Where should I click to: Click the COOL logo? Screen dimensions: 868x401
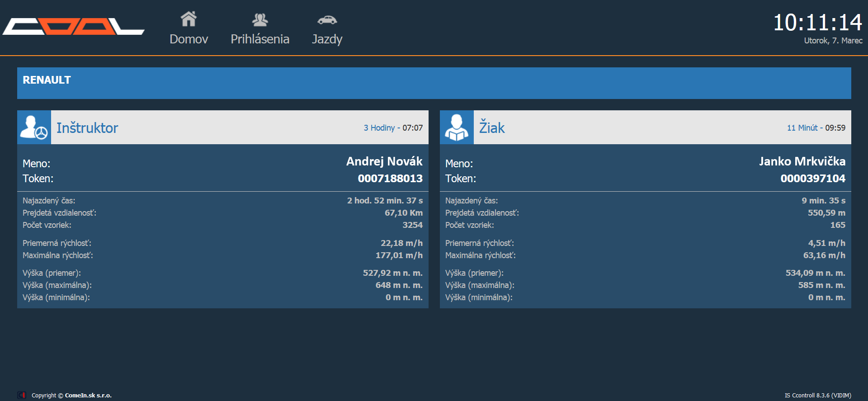click(x=73, y=27)
